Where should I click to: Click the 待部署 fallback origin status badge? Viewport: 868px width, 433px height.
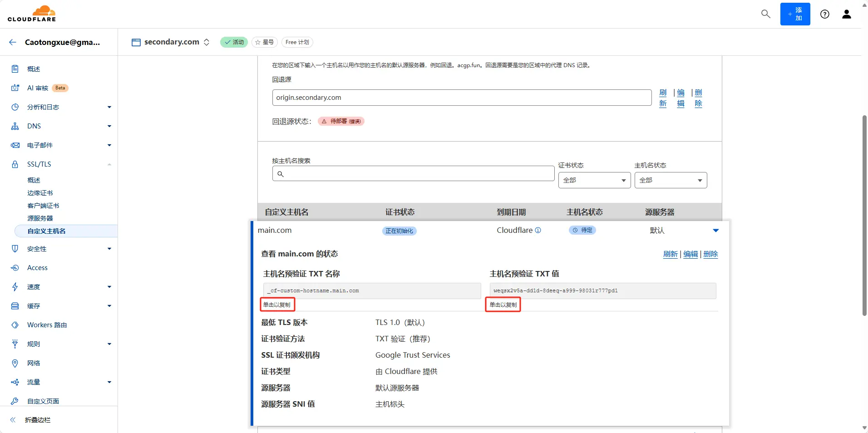pos(341,121)
